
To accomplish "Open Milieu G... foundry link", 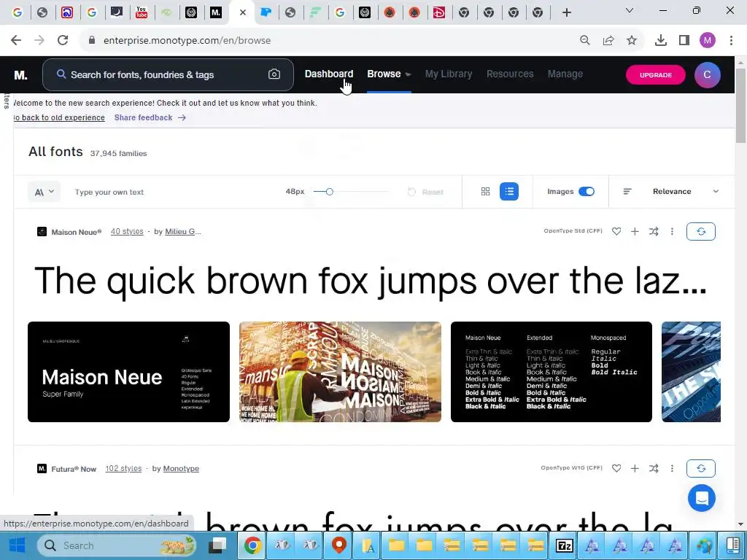I will 183,231.
